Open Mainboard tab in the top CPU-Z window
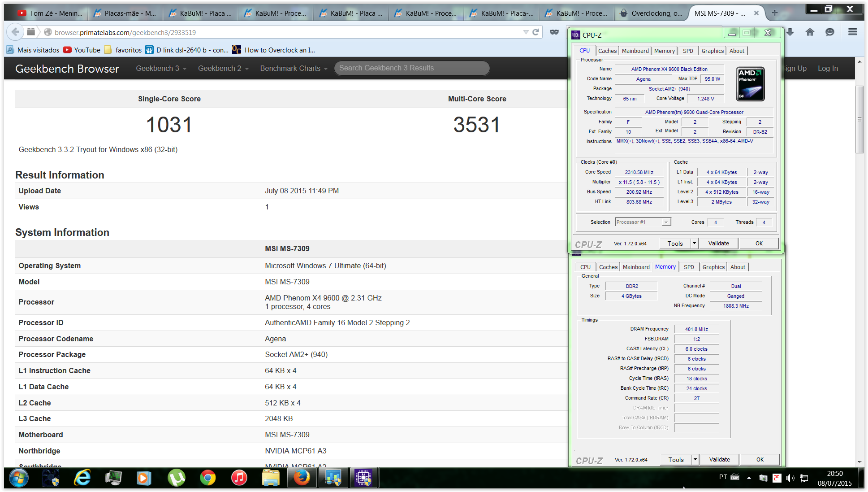 click(x=635, y=51)
